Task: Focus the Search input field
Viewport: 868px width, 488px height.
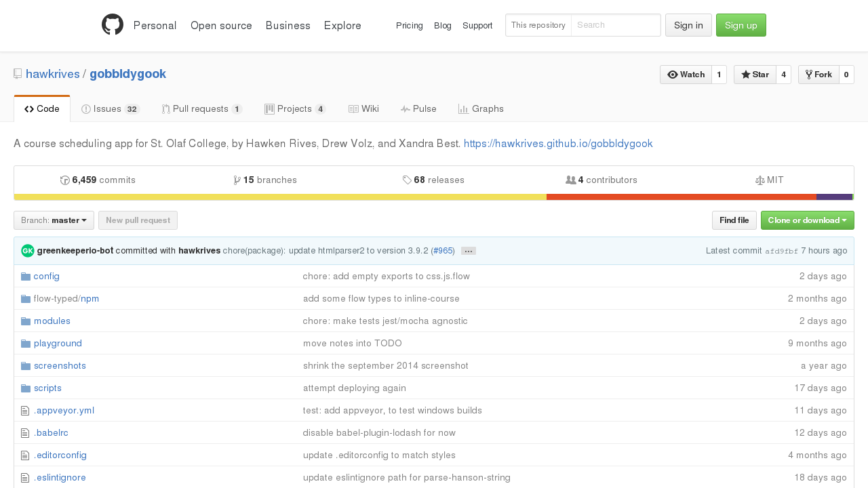Action: [x=616, y=25]
